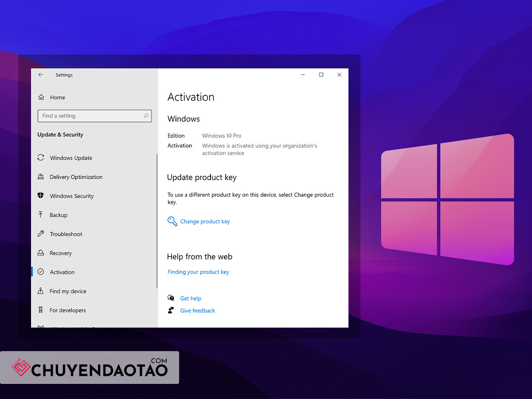Go to the Windows Security page
The image size is (532, 399).
coord(72,196)
